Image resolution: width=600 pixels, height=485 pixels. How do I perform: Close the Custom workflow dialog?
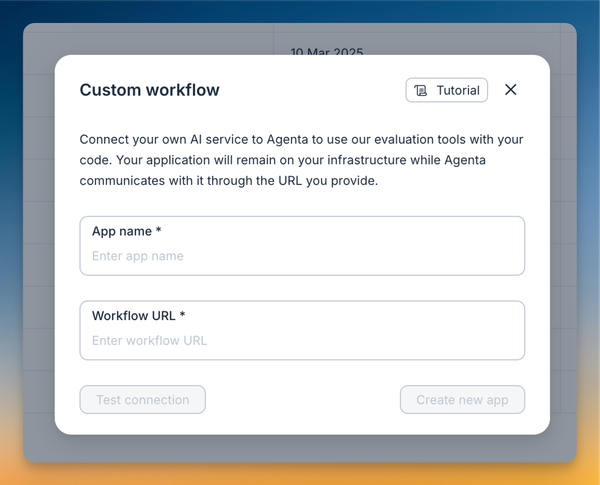tap(510, 90)
